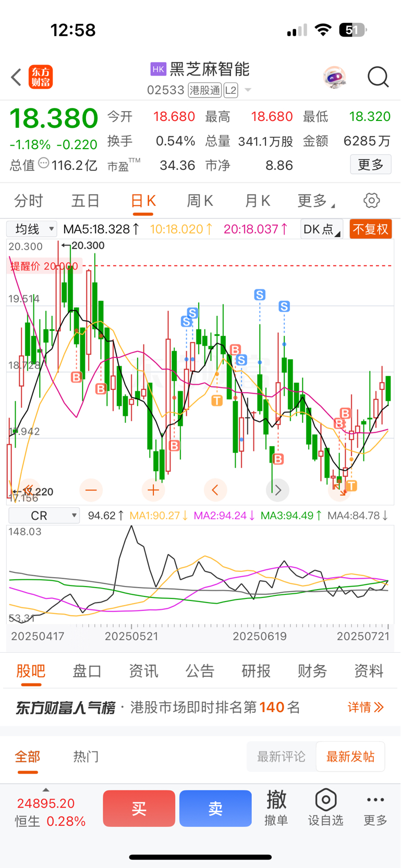Tap the red 买 buy button
401x868 pixels.
pyautogui.click(x=139, y=808)
